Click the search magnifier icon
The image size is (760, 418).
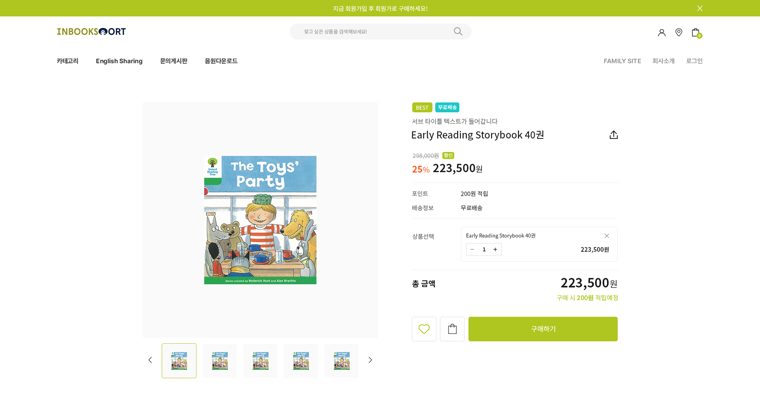coord(458,32)
